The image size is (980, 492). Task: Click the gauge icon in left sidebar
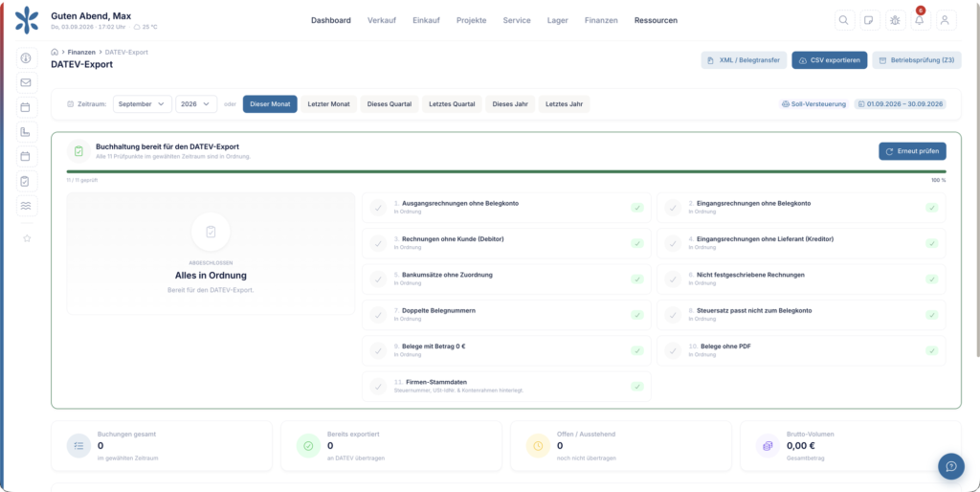pyautogui.click(x=26, y=58)
